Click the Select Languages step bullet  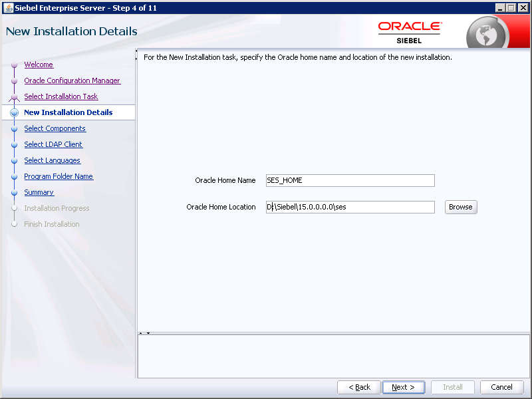point(14,161)
